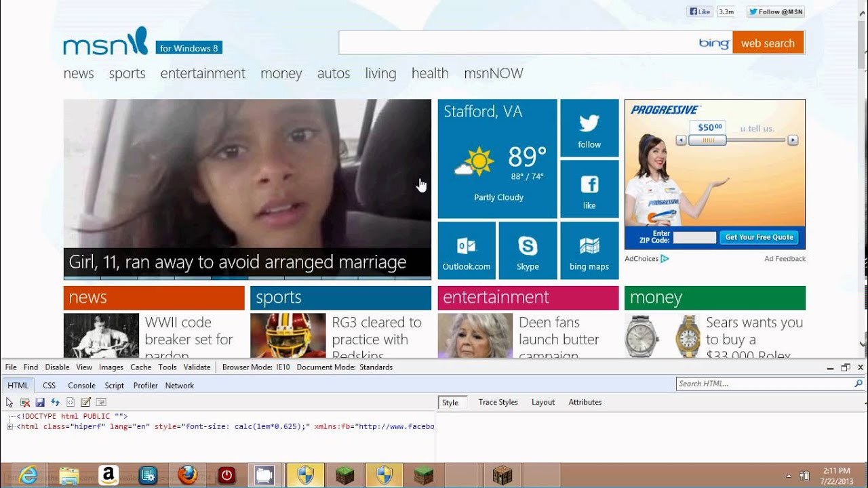The height and width of the screenshot is (488, 868).
Task: Open the Skype tile
Action: [528, 250]
